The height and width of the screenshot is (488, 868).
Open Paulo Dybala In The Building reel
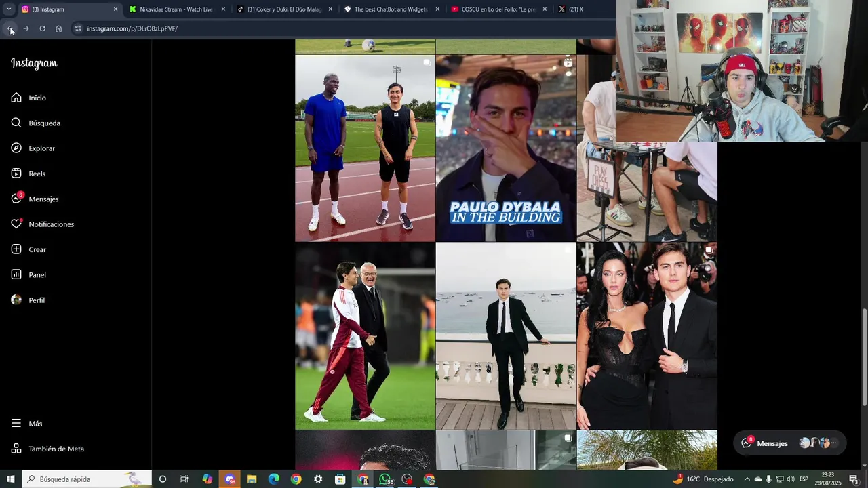pyautogui.click(x=506, y=148)
